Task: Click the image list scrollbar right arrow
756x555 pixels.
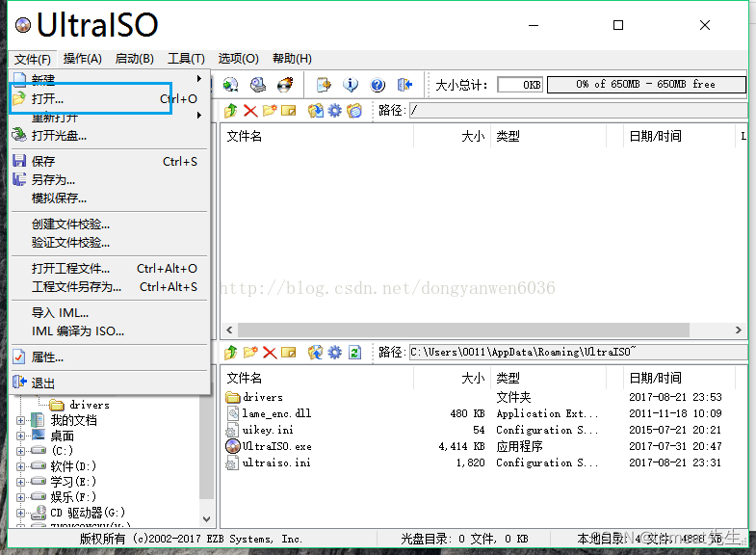Action: (x=738, y=330)
